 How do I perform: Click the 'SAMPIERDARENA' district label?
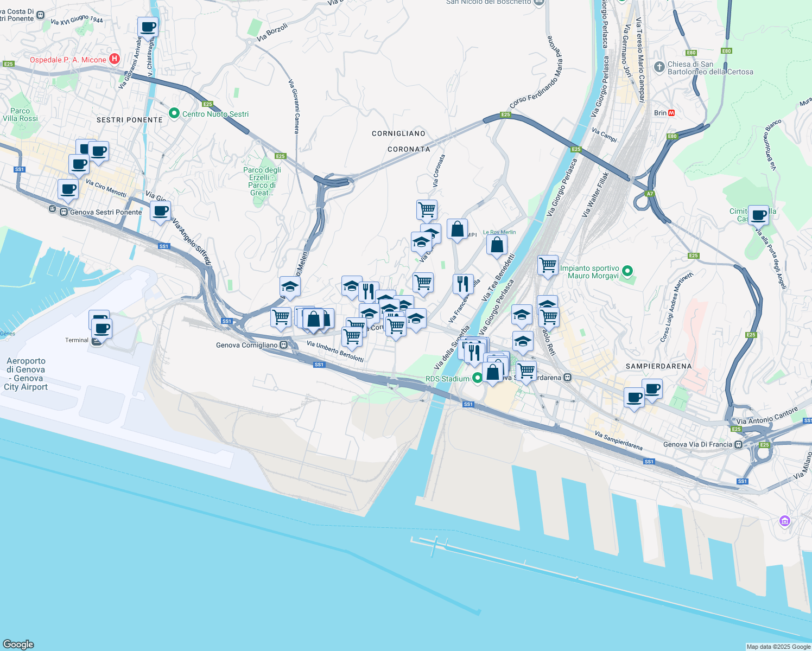659,366
